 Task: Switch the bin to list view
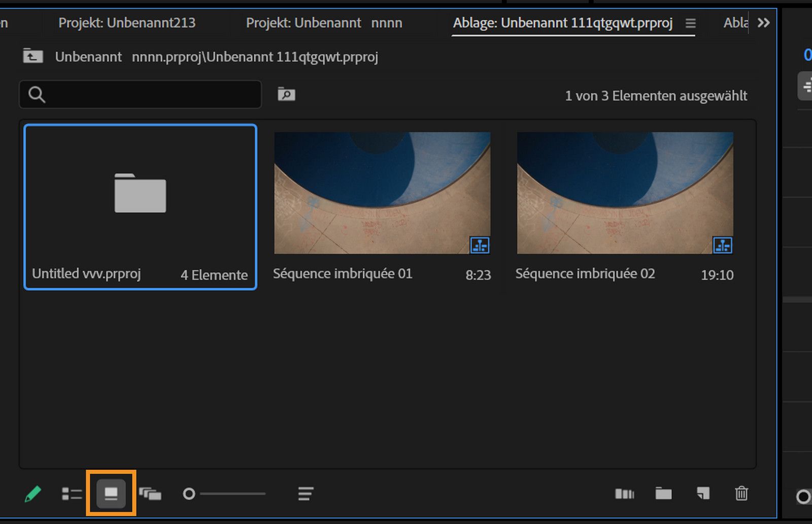point(72,494)
